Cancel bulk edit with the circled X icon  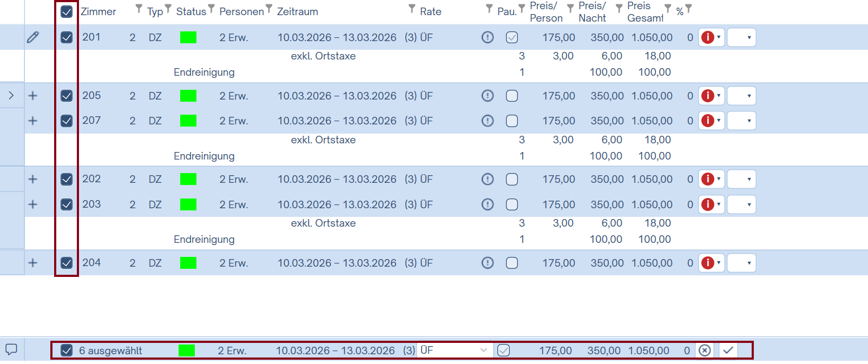point(705,350)
